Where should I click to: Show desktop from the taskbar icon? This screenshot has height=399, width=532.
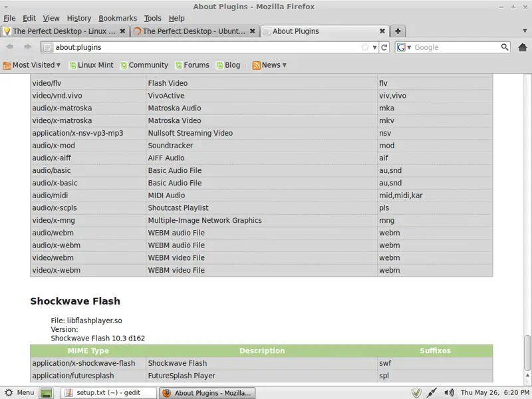pos(47,393)
